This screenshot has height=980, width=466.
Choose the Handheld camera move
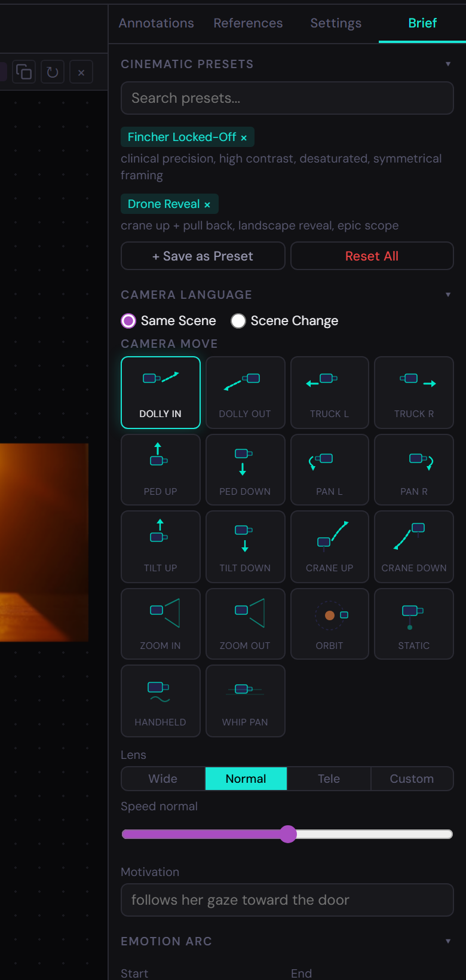tap(160, 700)
